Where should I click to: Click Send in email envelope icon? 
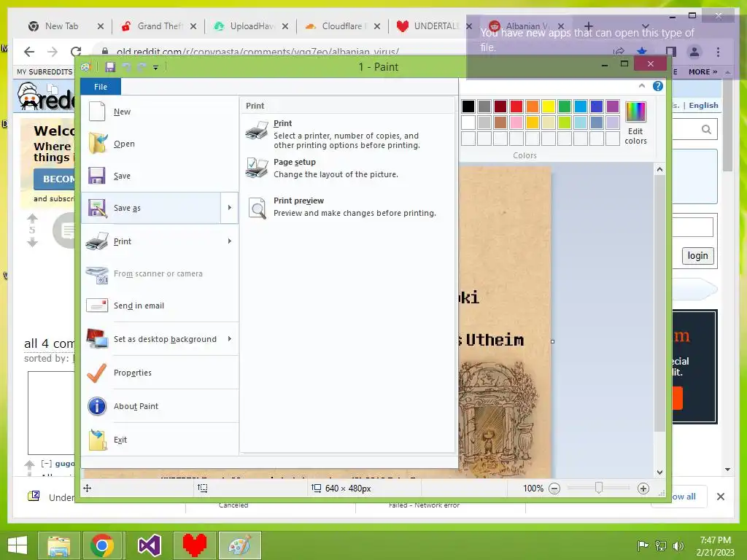point(97,306)
